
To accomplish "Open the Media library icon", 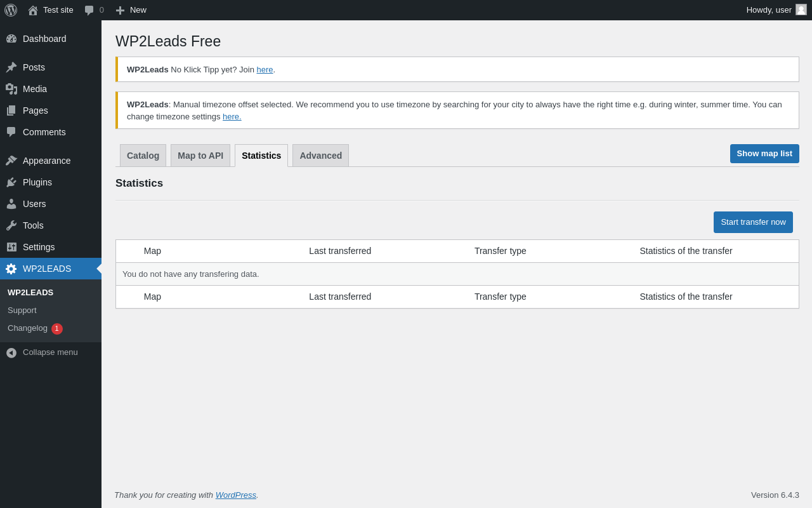I will coord(11,89).
